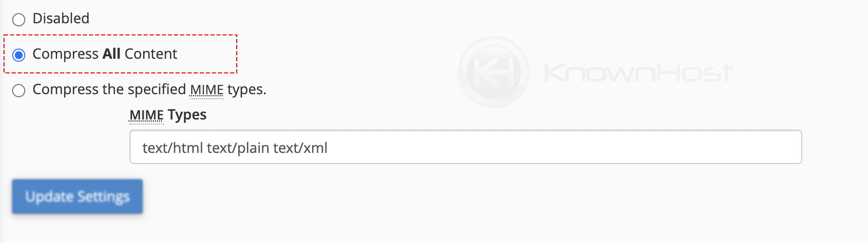The width and height of the screenshot is (868, 243).
Task: Click the Disabled option label
Action: (x=61, y=18)
